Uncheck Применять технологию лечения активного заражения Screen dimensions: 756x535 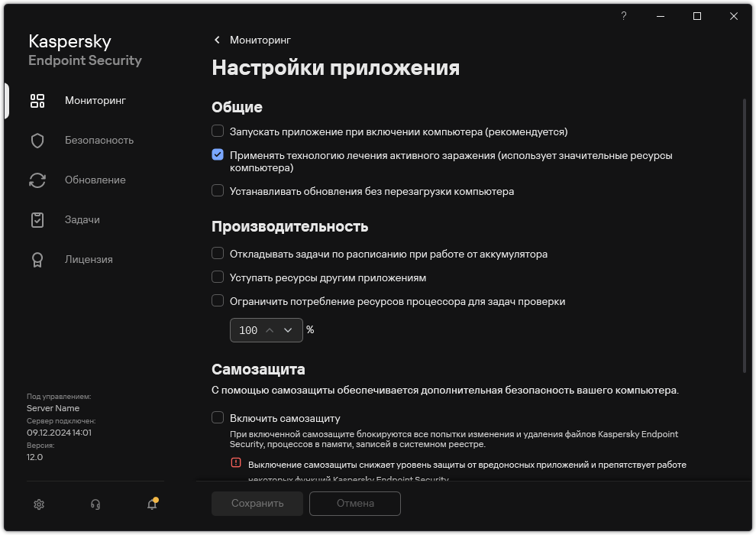tap(218, 154)
